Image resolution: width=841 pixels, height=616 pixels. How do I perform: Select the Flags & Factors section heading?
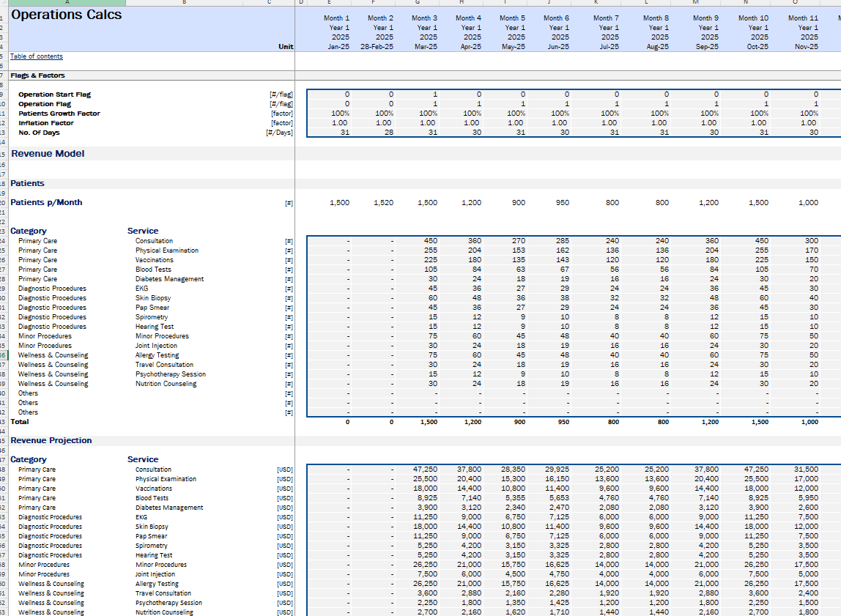37,75
